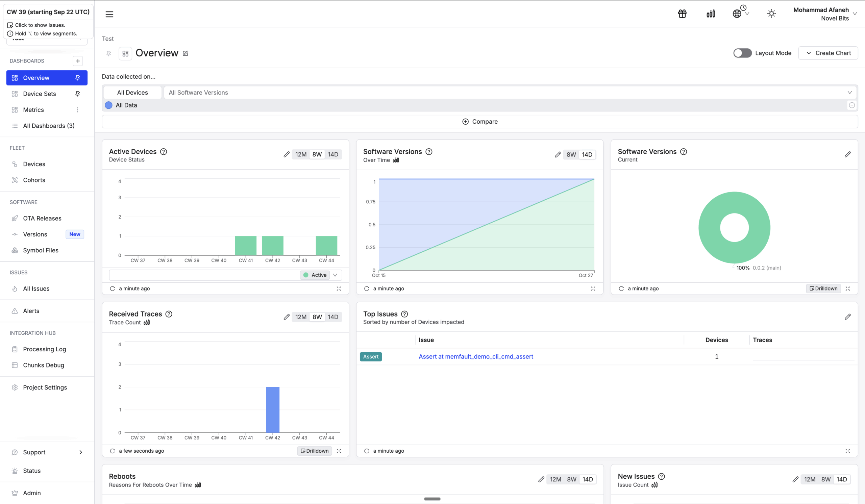Open the Create Chart dropdown
Viewport: 865px width, 504px height.
coord(828,53)
